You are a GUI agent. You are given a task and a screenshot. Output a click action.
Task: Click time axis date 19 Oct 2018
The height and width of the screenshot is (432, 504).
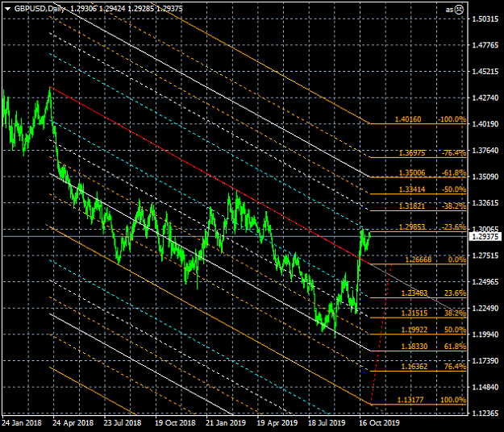[175, 423]
